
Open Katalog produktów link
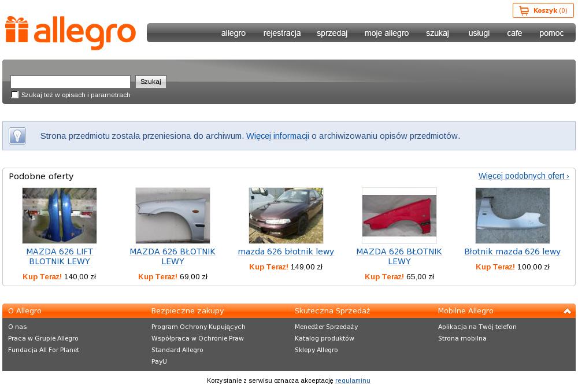(324, 338)
